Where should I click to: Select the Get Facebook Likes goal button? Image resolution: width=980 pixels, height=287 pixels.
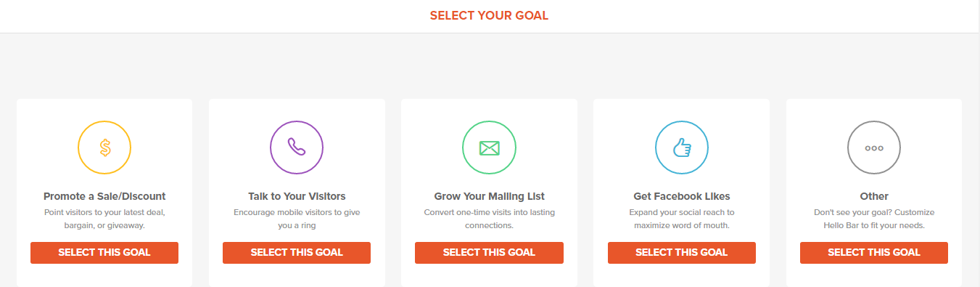[x=682, y=252]
